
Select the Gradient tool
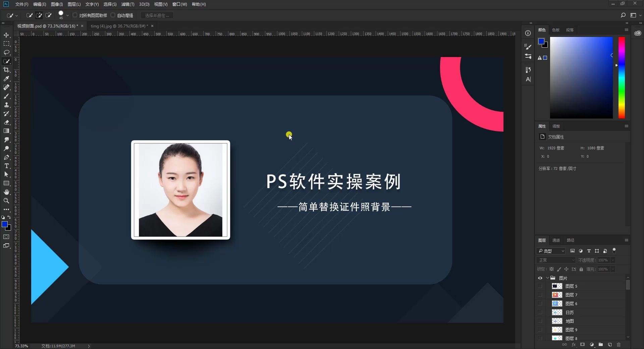tap(7, 131)
